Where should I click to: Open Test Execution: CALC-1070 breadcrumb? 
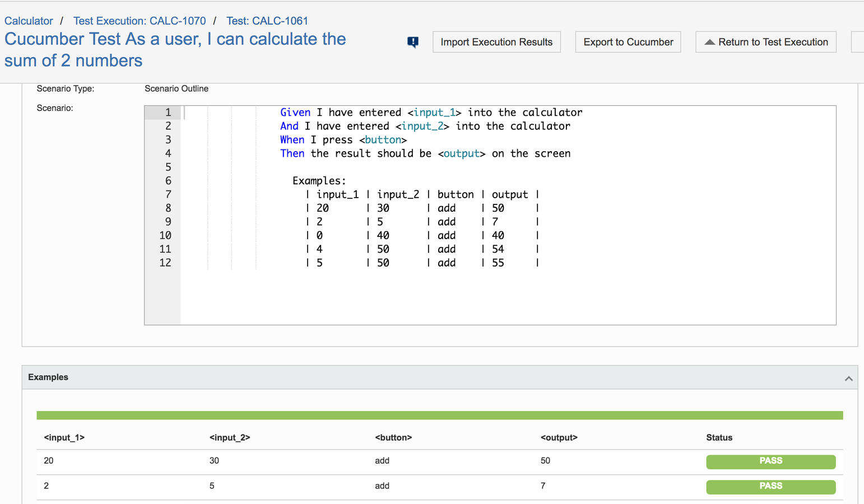140,21
